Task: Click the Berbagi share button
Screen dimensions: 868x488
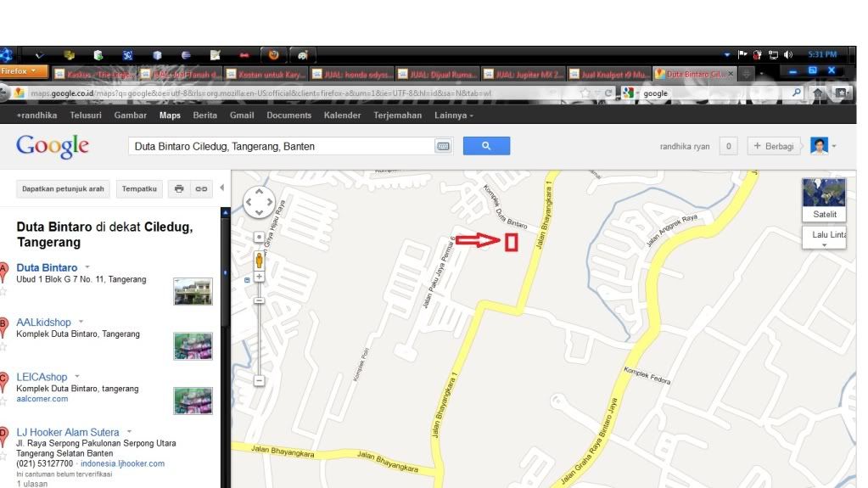Action: coord(773,146)
